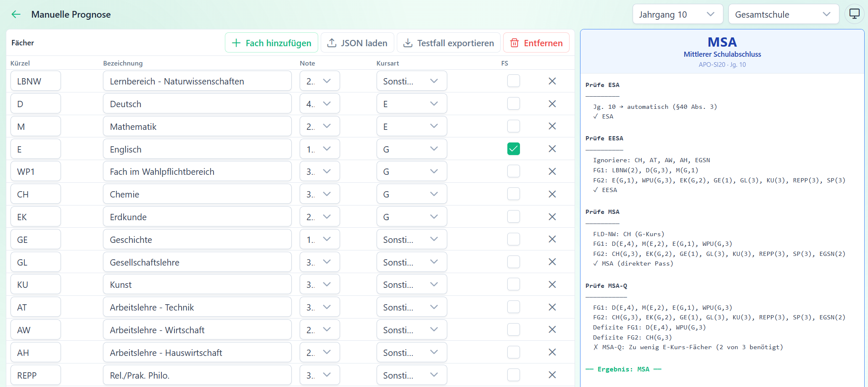This screenshot has height=387, width=868.
Task: Remove the Deutsch row with X
Action: point(552,104)
